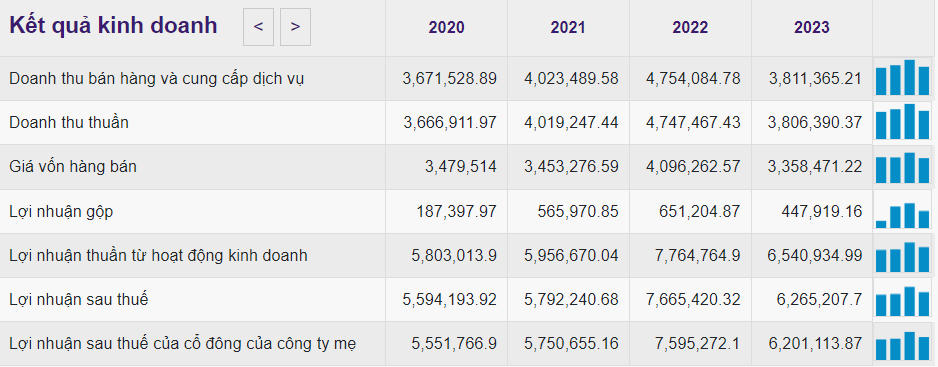Open the bar chart for Lợi nhuận gộp
Viewport: 938px width, 367px height.
[903, 211]
